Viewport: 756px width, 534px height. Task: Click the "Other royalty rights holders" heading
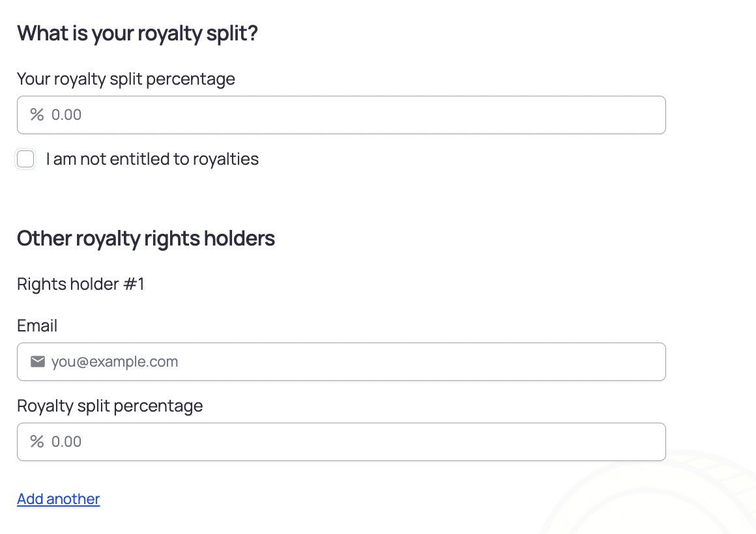click(146, 238)
